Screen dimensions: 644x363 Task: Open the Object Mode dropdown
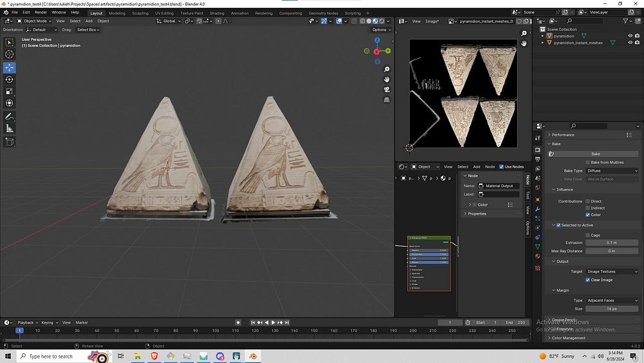point(35,21)
